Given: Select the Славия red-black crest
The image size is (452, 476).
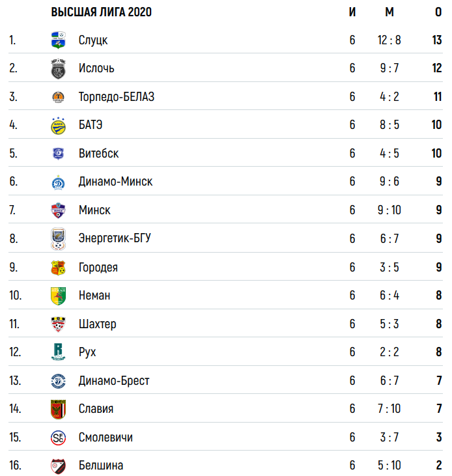Looking at the screenshot, I should pos(58,409).
